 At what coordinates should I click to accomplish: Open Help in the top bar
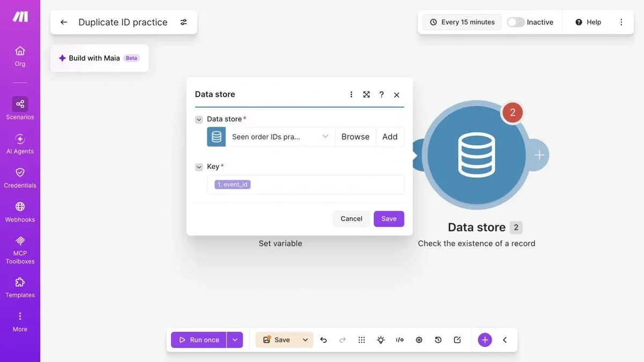click(x=588, y=22)
